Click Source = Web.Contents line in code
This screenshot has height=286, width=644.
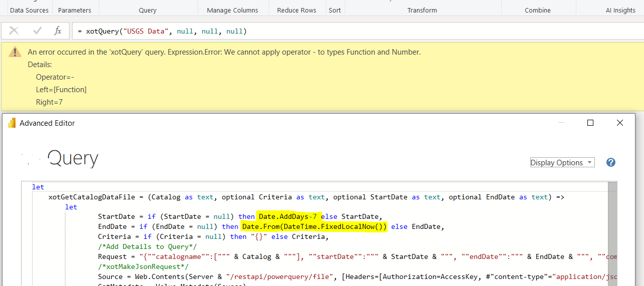[x=357, y=276]
